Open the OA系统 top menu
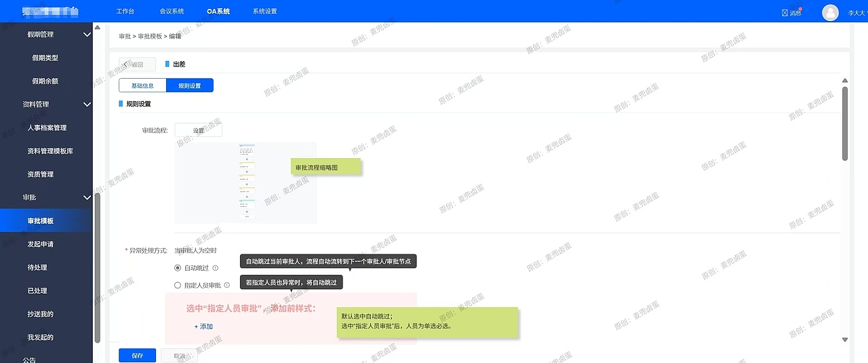This screenshot has width=868, height=363. coord(218,12)
